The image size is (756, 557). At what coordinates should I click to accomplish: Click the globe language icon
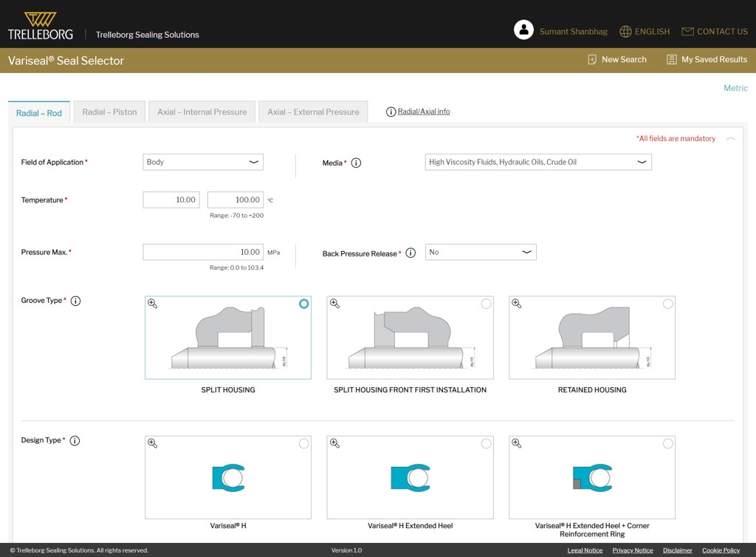pos(625,32)
